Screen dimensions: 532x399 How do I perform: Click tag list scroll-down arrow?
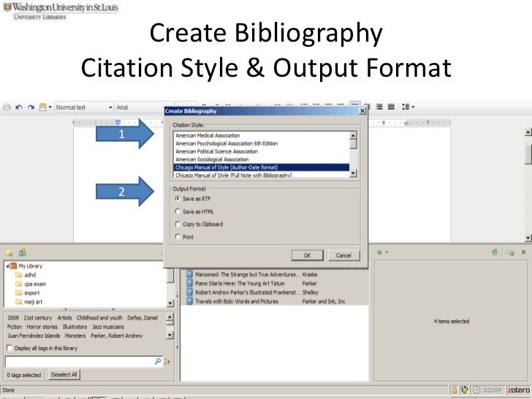170,335
